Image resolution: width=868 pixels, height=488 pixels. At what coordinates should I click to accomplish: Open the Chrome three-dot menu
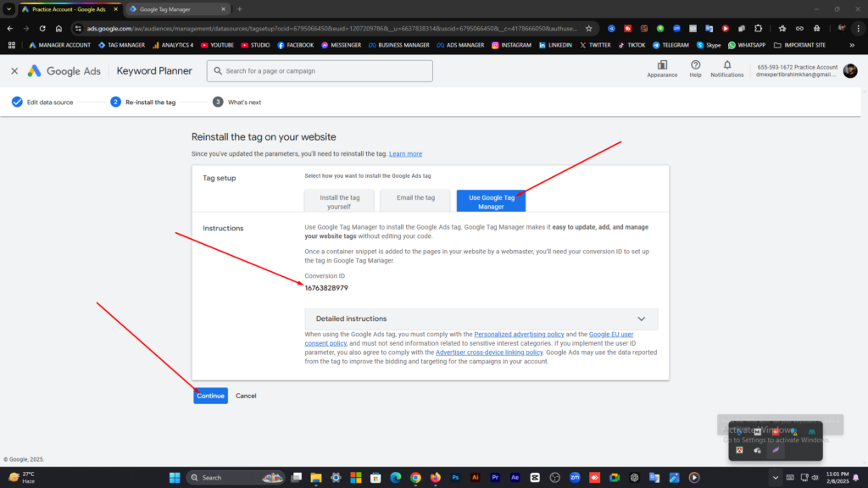[x=859, y=28]
